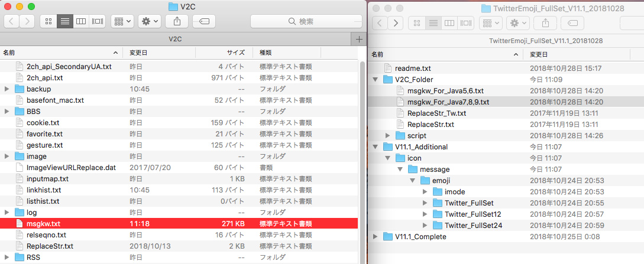Click the 検索 search field
The width and height of the screenshot is (644, 264).
tap(306, 21)
